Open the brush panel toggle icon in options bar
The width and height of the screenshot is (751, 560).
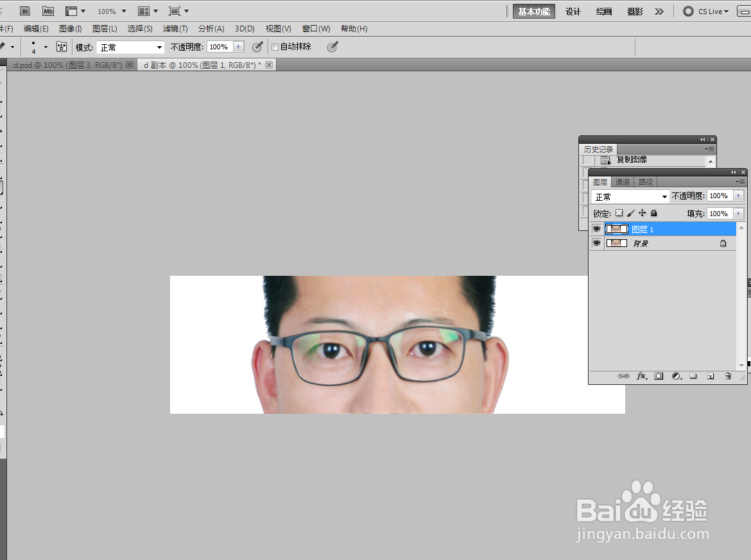tap(62, 46)
